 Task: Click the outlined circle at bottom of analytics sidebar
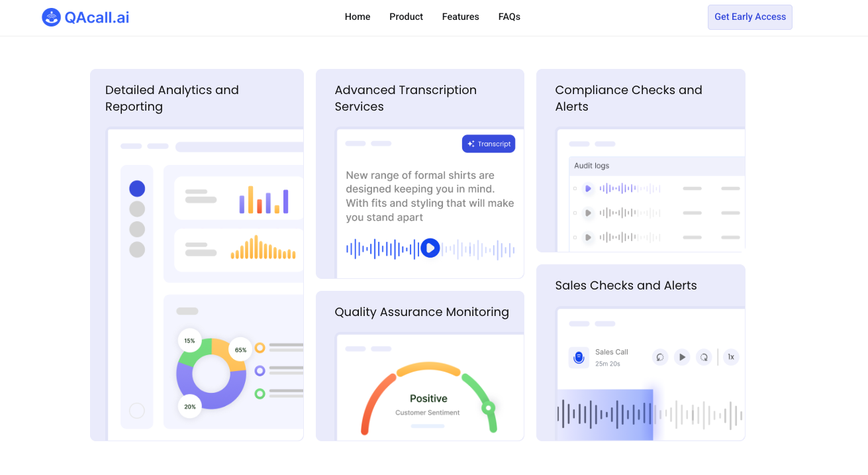[137, 411]
